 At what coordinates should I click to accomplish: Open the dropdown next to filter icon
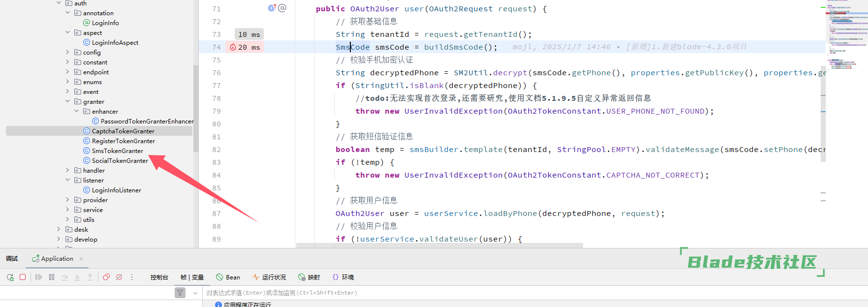(x=195, y=293)
